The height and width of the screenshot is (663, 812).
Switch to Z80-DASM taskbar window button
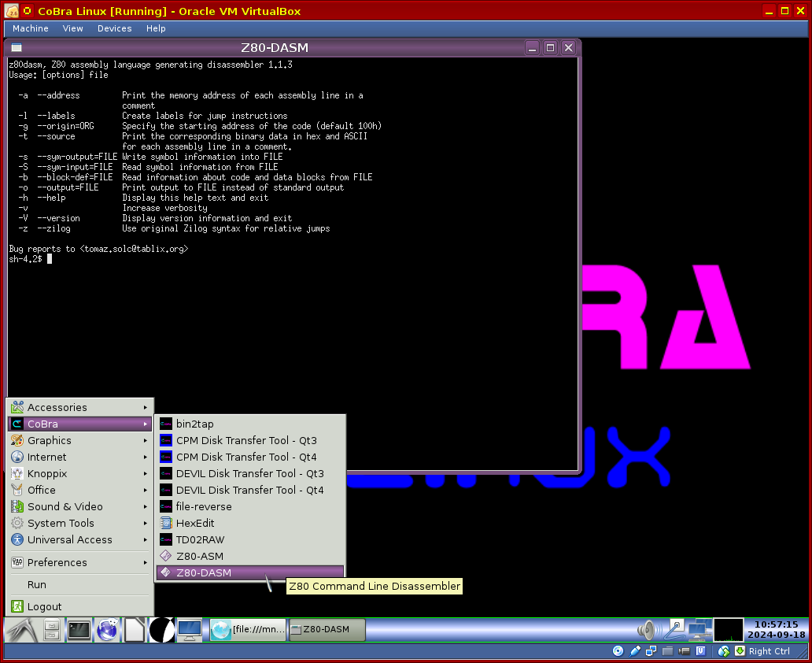coord(327,630)
